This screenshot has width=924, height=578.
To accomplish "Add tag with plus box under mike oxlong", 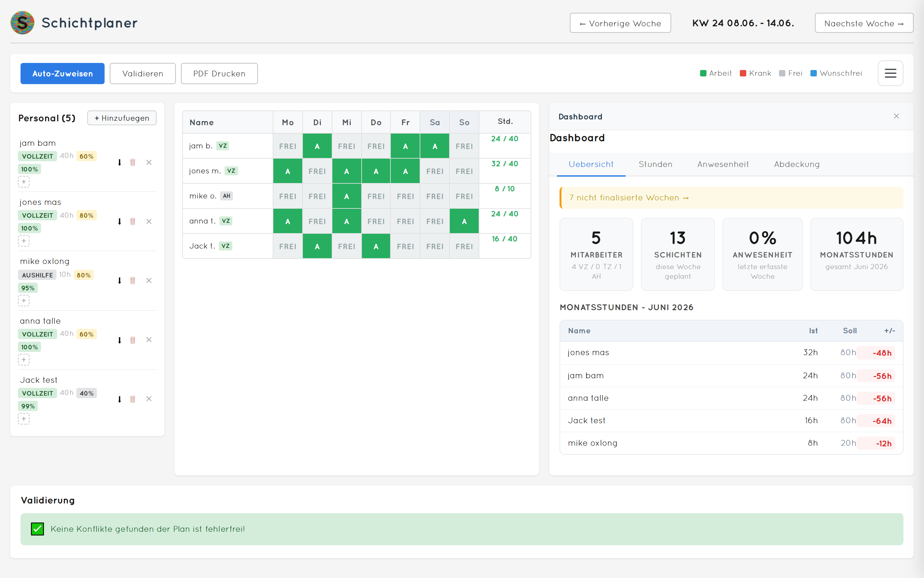I will [x=24, y=301].
